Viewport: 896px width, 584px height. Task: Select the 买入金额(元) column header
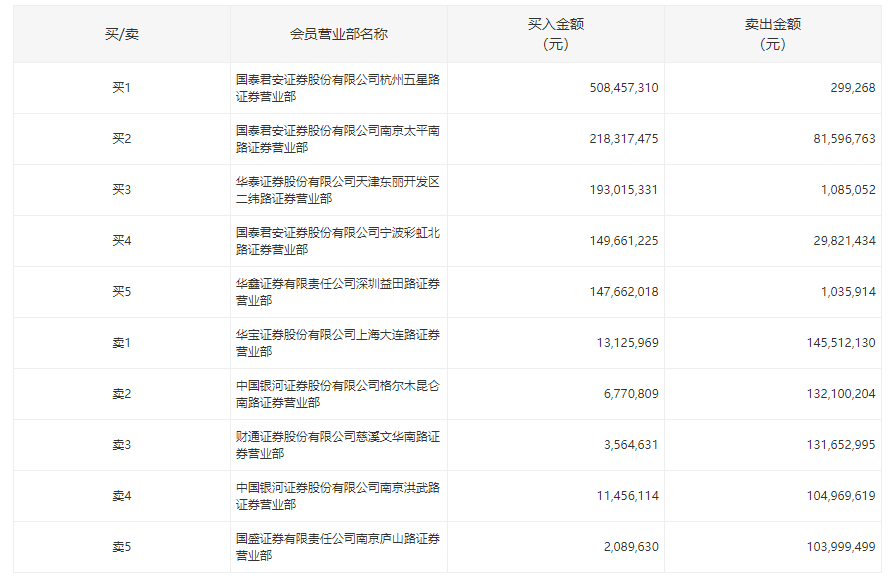[555, 34]
